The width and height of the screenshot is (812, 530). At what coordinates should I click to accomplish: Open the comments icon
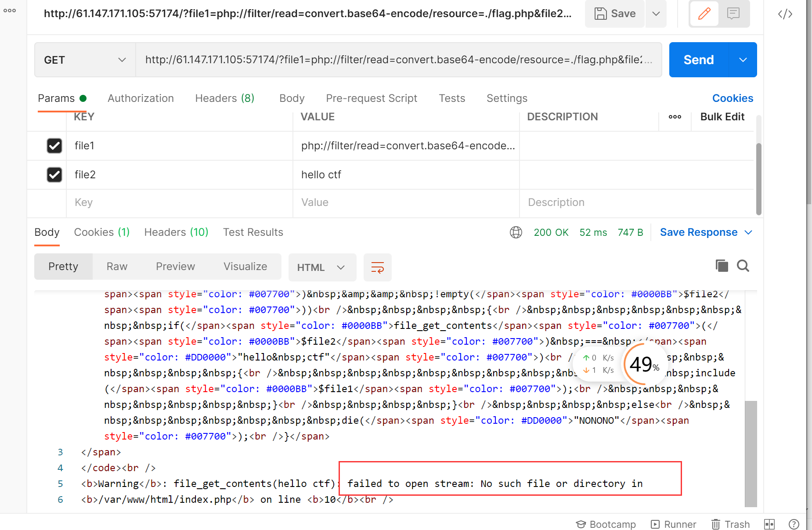pos(733,14)
